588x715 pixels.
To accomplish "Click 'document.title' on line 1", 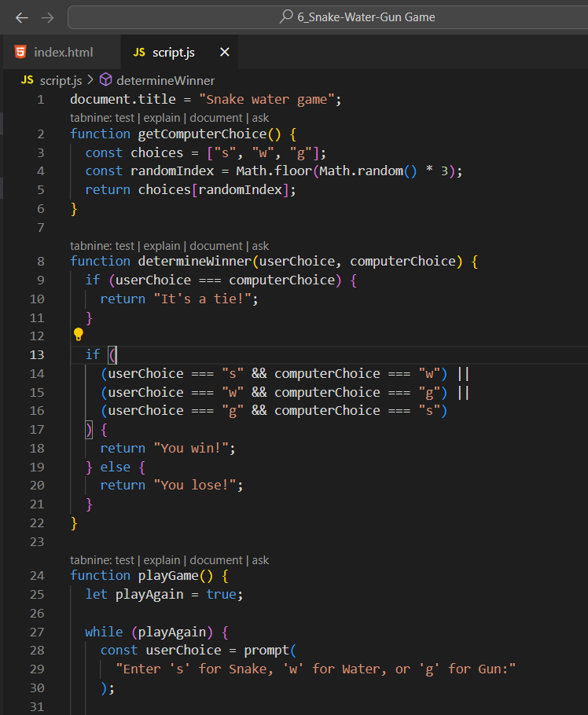I will pos(123,100).
